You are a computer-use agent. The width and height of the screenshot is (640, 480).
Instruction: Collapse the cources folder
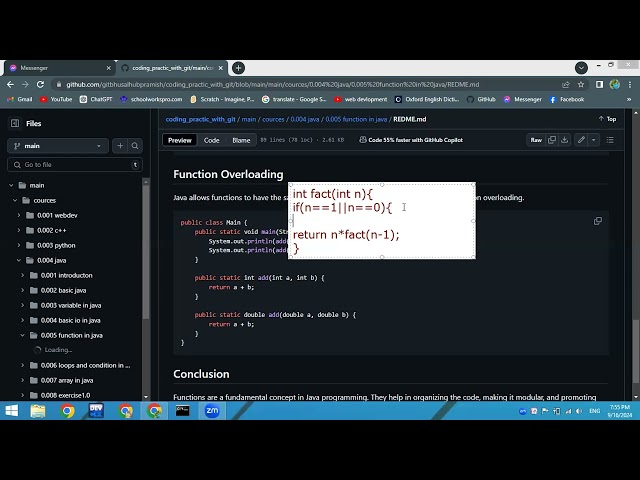(x=15, y=200)
